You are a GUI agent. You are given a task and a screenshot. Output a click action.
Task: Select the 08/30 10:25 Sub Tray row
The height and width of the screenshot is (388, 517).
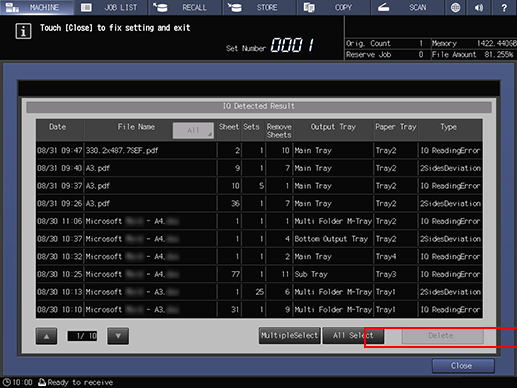point(259,274)
